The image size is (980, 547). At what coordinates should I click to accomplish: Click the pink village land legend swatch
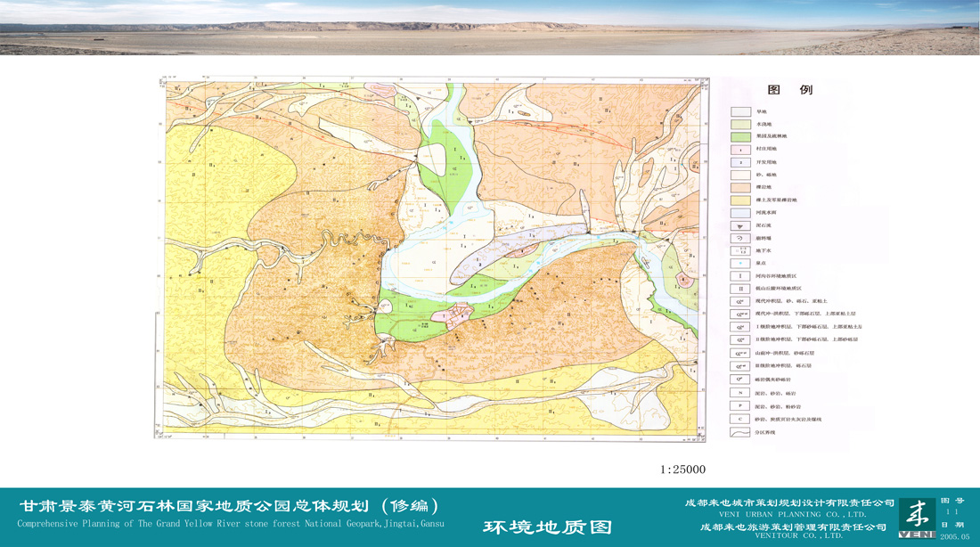[740, 149]
